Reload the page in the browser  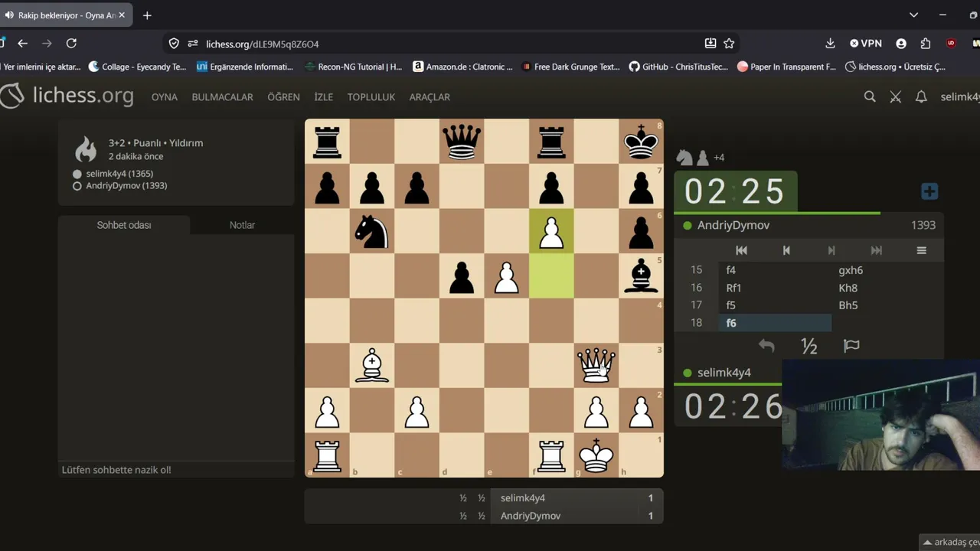(x=71, y=44)
